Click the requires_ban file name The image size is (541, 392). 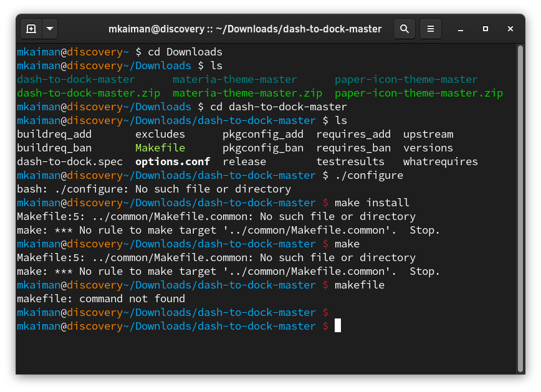click(353, 148)
